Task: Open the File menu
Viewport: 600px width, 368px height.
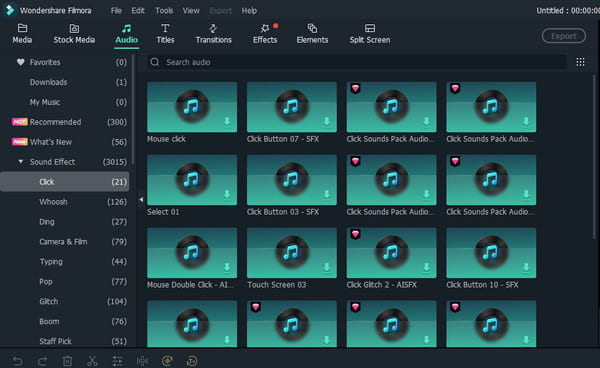Action: point(116,11)
